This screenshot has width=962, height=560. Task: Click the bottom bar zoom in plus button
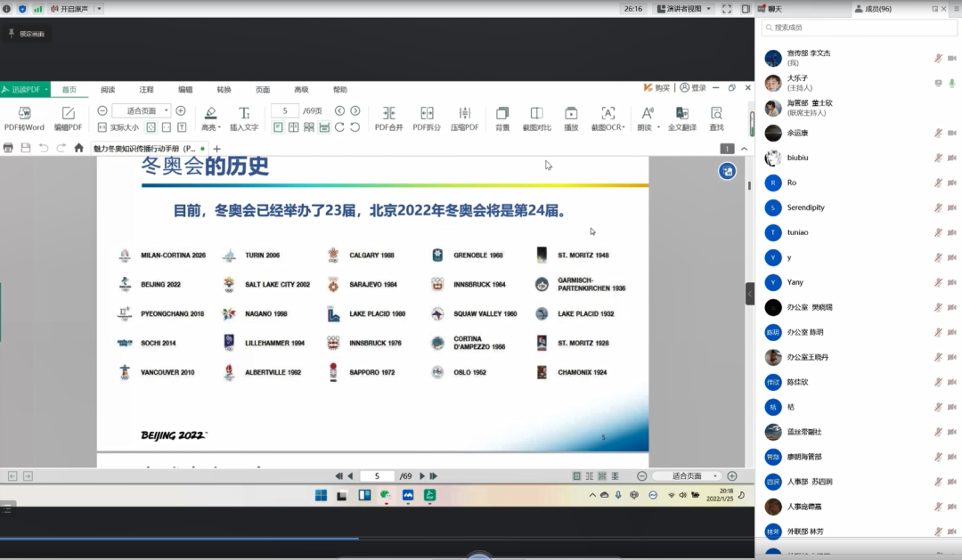pyautogui.click(x=732, y=476)
